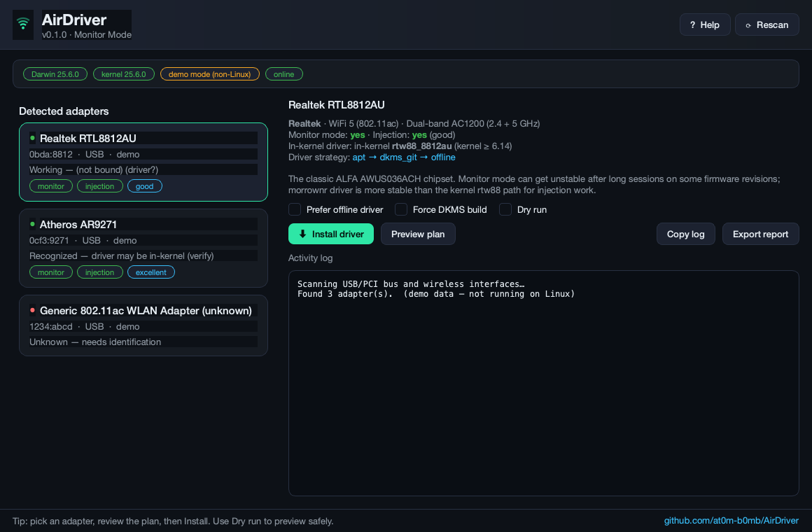The image size is (812, 532).
Task: Click v0.1.0 · Monitor Mode subtitle
Action: 87,35
